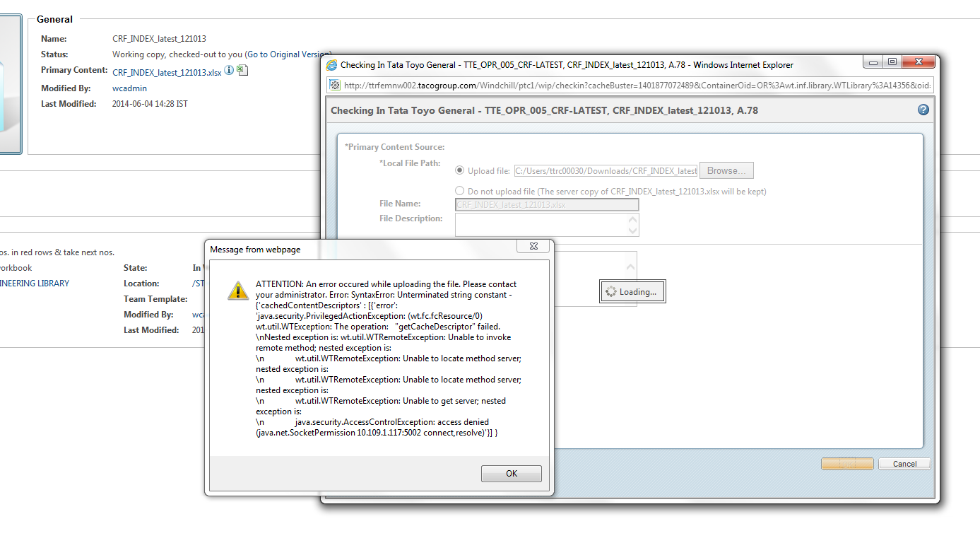Image resolution: width=980 pixels, height=543 pixels.
Task: Click the Location link starting with /ST
Action: 198,284
